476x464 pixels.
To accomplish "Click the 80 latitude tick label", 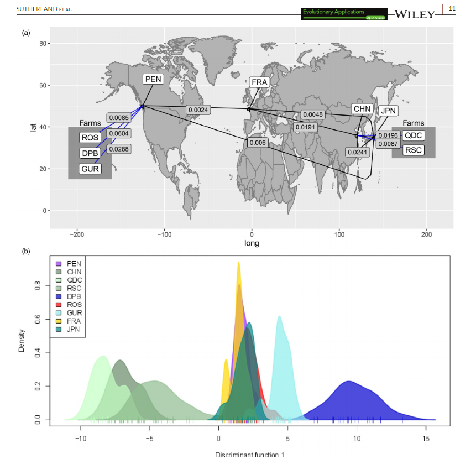I will click(x=43, y=44).
